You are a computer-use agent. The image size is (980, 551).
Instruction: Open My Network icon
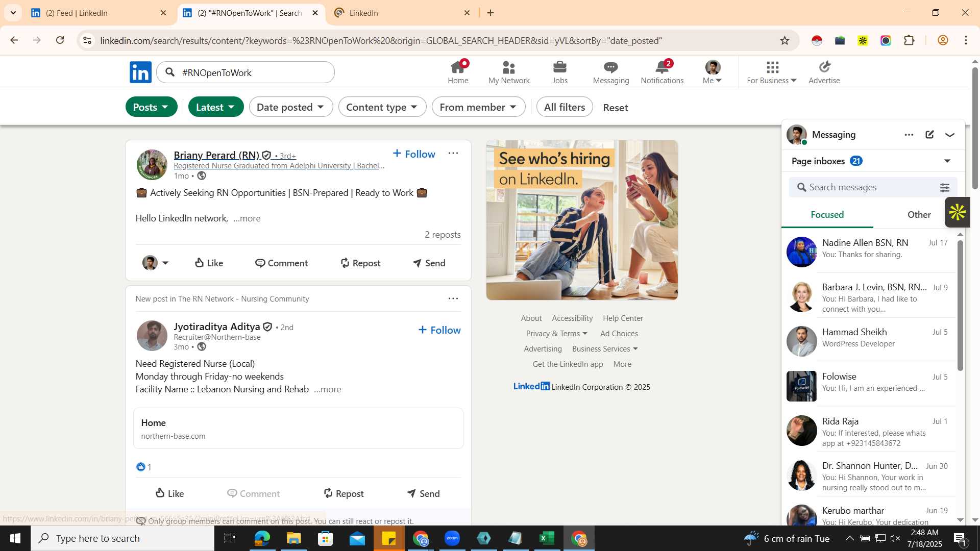(509, 72)
